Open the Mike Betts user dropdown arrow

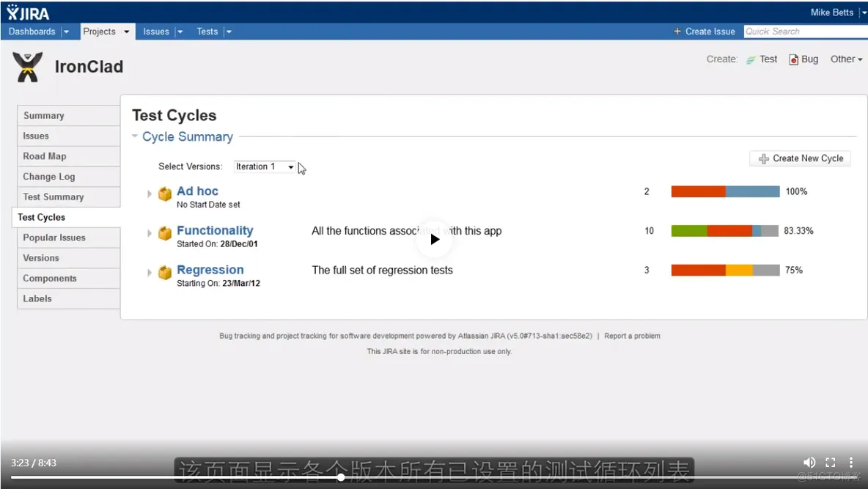coord(863,12)
